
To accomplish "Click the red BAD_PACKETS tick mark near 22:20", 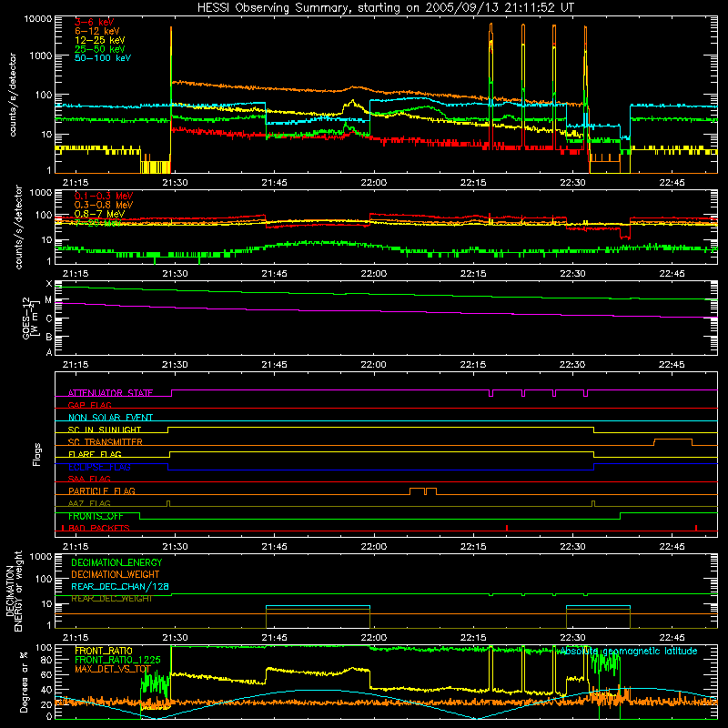I will (x=507, y=528).
